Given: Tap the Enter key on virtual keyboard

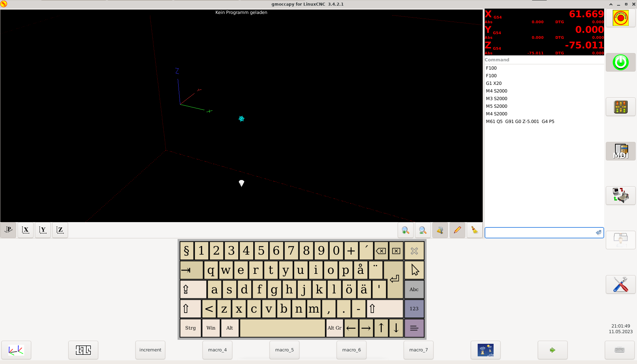Looking at the screenshot, I should point(394,279).
